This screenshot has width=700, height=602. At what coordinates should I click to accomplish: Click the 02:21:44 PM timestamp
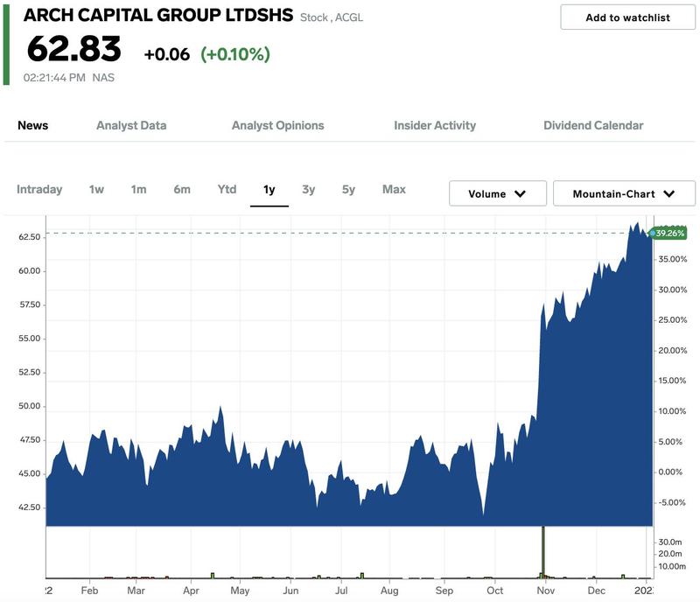(54, 78)
